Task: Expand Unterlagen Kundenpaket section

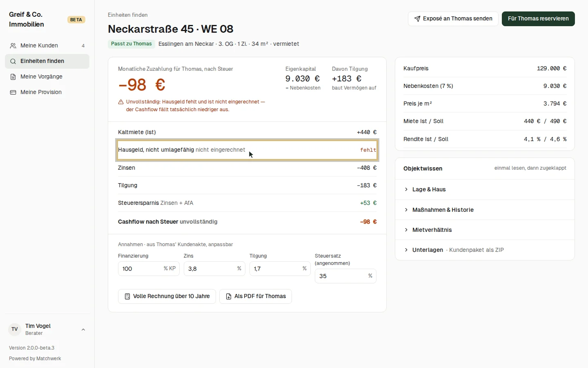Action: (x=485, y=250)
